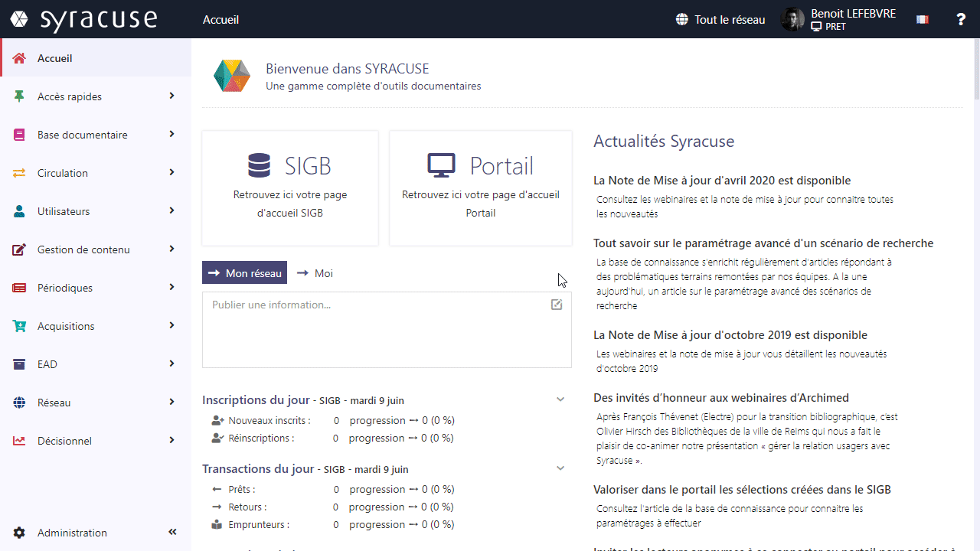Click the Syracuse logo icon
Image resolution: width=980 pixels, height=551 pixels.
(19, 19)
